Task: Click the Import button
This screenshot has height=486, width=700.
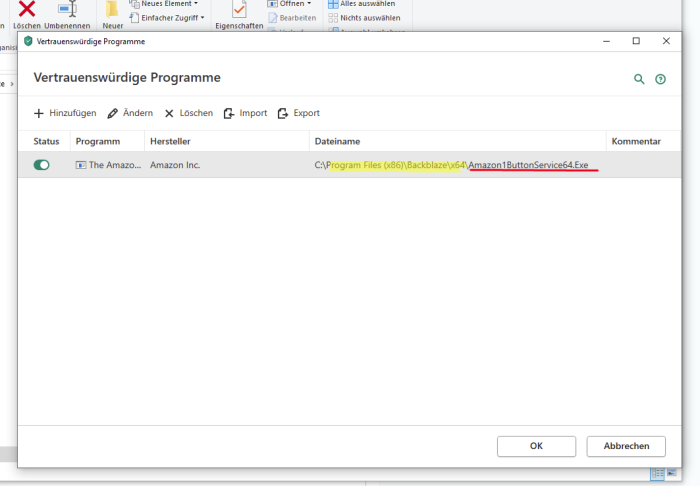Action: (x=245, y=113)
